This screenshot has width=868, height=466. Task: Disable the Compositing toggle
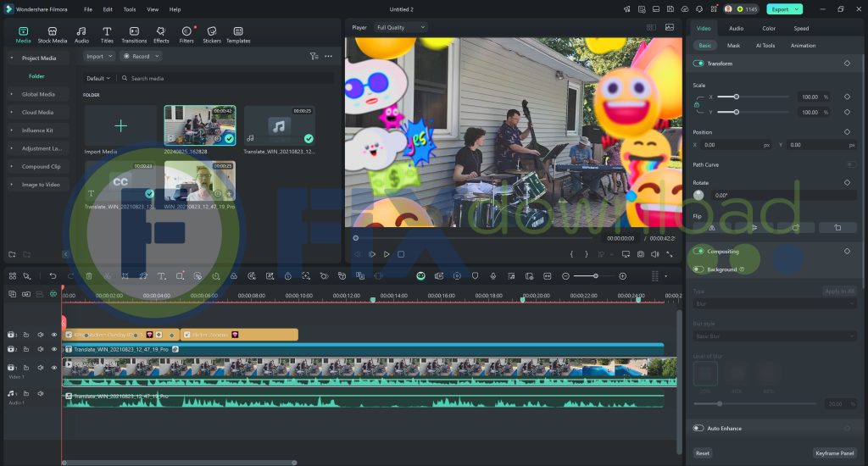[698, 252]
